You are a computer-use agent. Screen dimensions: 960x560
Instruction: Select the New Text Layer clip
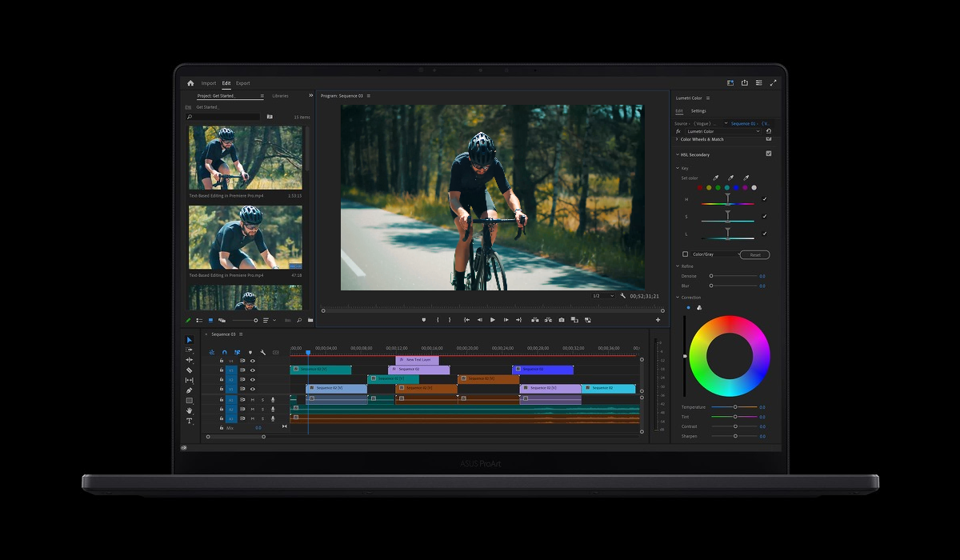pos(418,360)
